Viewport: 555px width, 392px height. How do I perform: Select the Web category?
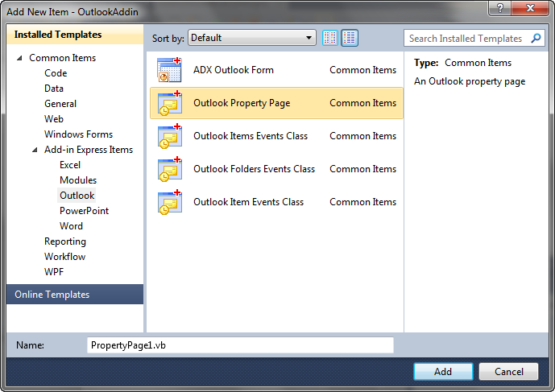click(54, 119)
